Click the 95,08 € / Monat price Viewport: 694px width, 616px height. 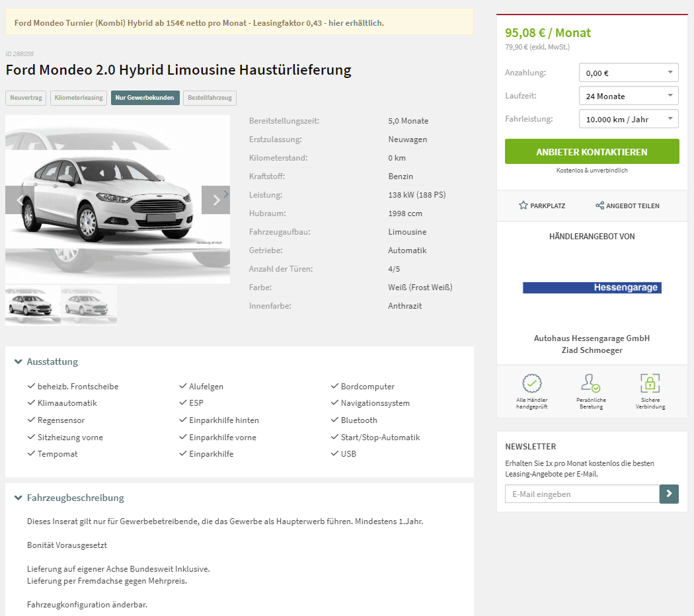coord(548,33)
